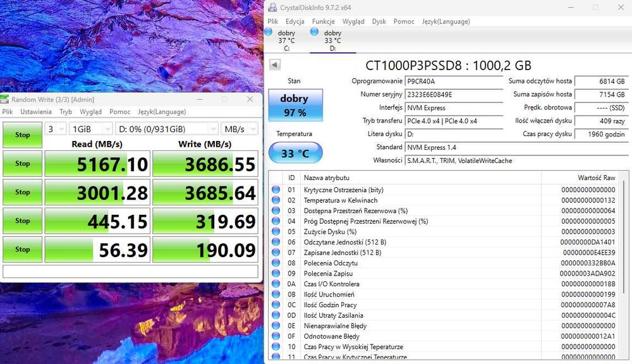This screenshot has width=632, height=364.
Task: Click the status orb of attribute 04
Action: click(276, 221)
